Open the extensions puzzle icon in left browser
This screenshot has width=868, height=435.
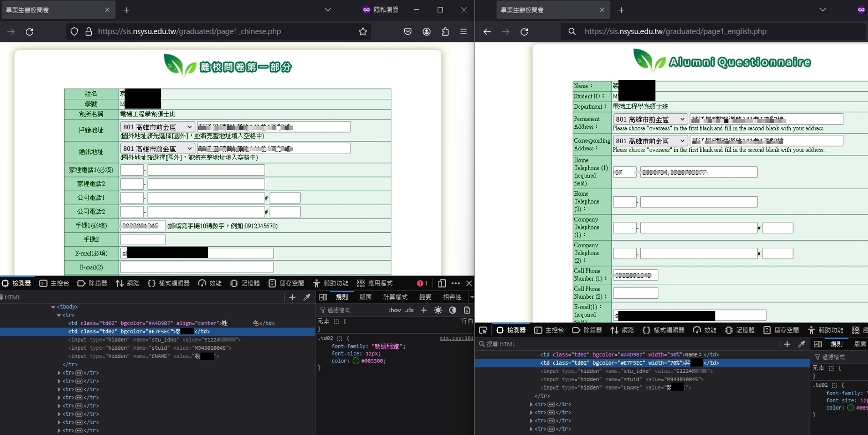tap(445, 31)
